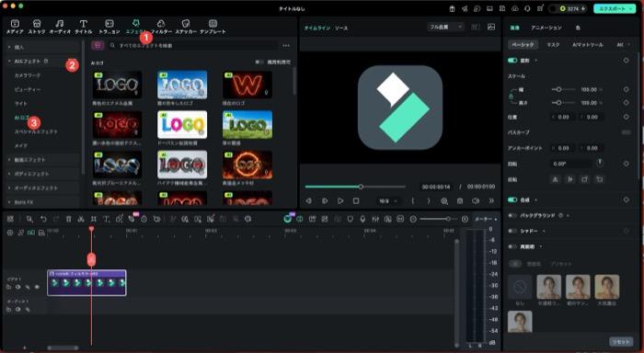Click the timeline zoom-out minus circle
Screen dimensions: 644x353
click(x=414, y=219)
